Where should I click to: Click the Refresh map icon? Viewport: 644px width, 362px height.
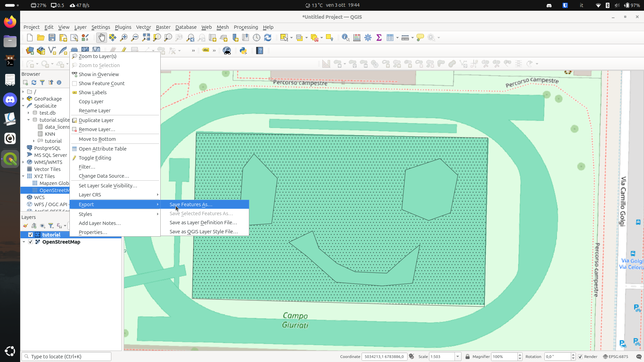tap(268, 38)
